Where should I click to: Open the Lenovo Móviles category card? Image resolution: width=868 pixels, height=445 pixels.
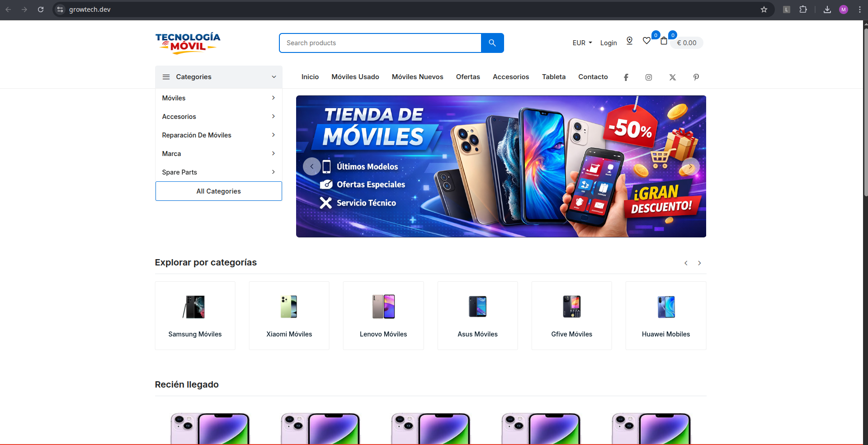[x=383, y=316]
